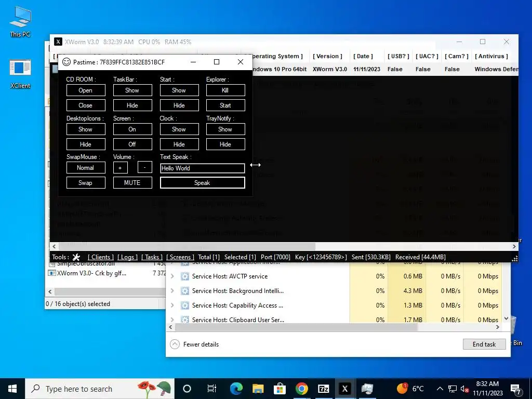Open Microsoft Store from the taskbar
The width and height of the screenshot is (532, 399).
280,389
